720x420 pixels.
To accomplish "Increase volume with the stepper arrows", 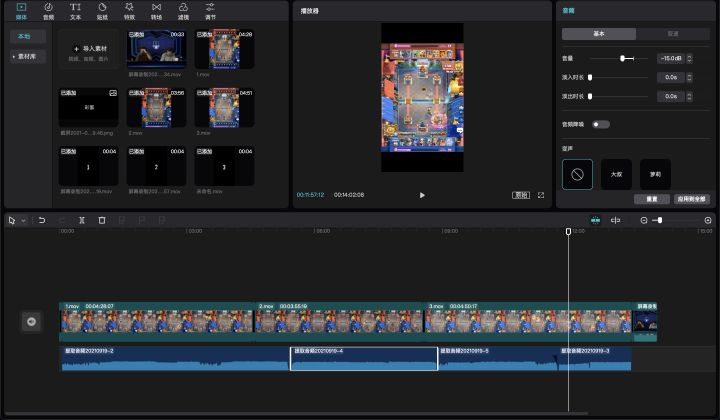I will [x=689, y=56].
